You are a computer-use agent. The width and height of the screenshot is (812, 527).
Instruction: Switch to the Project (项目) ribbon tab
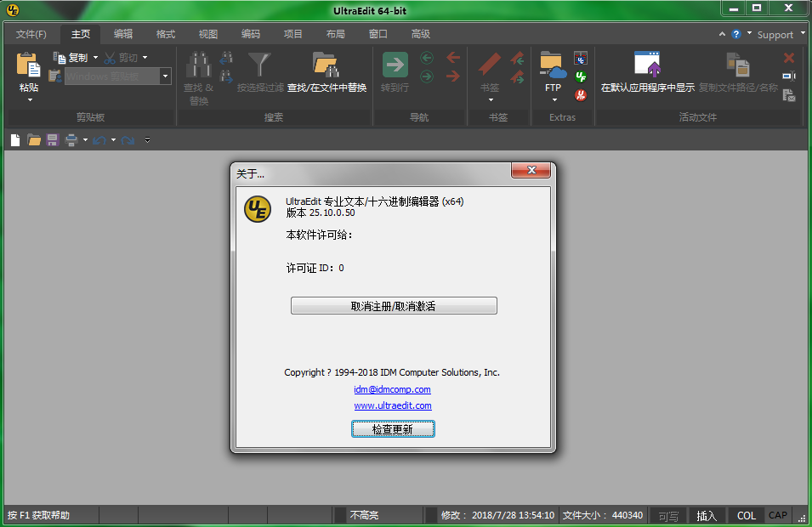tap(293, 34)
